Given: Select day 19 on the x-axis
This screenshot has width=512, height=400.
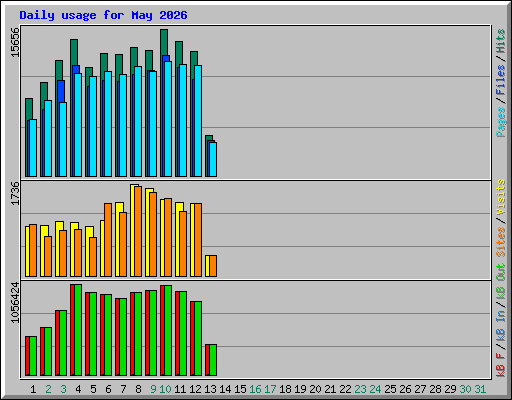Looking at the screenshot, I should pyautogui.click(x=300, y=389).
